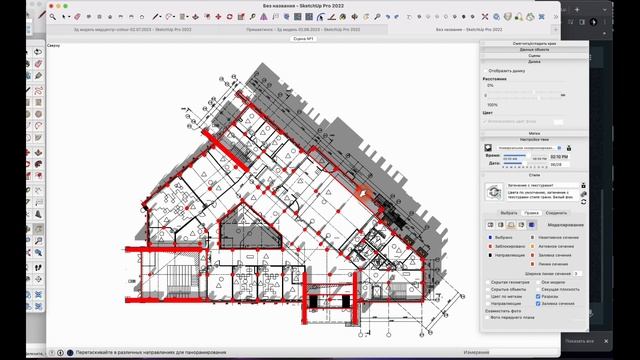This screenshot has height=360, width=640.
Task: Select the Zoom magnifier tool in left toolbar
Action: point(38,241)
